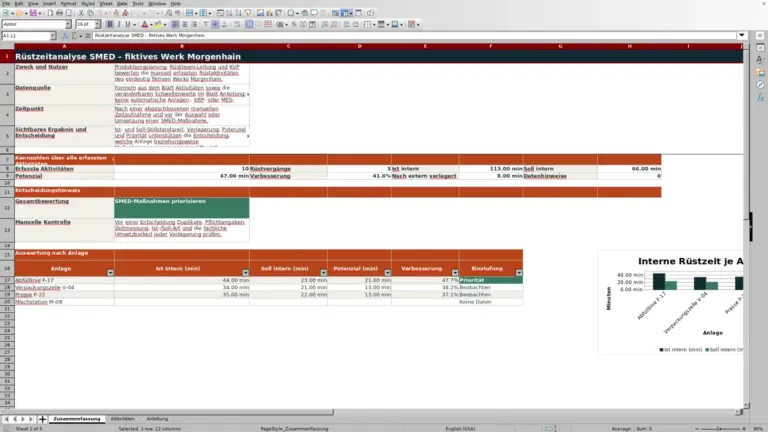768x432 pixels.
Task: Click the Insert Image toolbar icon
Action: click(260, 13)
